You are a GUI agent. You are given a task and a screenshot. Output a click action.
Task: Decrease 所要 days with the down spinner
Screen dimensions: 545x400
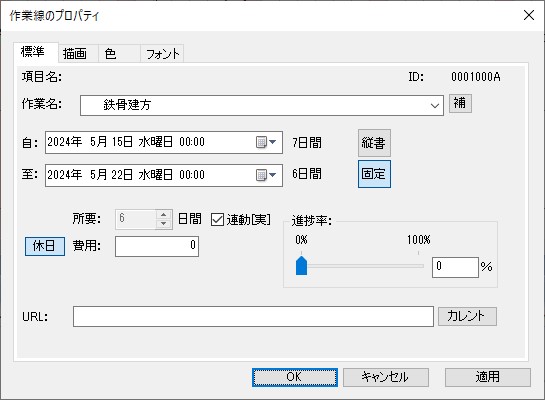point(163,224)
